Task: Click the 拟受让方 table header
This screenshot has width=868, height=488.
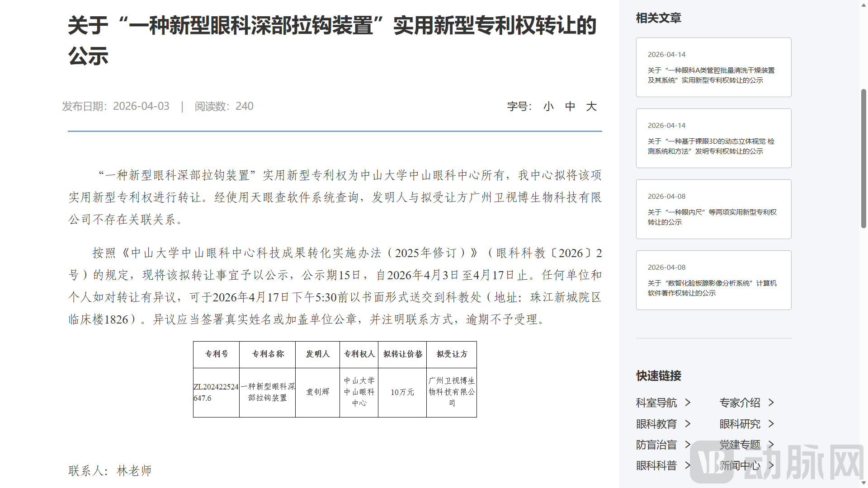Action: [x=452, y=354]
